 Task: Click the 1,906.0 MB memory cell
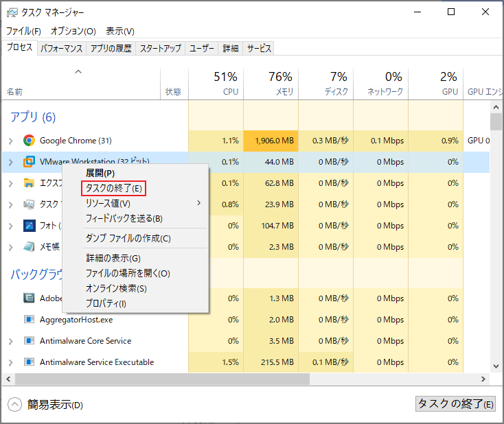271,141
